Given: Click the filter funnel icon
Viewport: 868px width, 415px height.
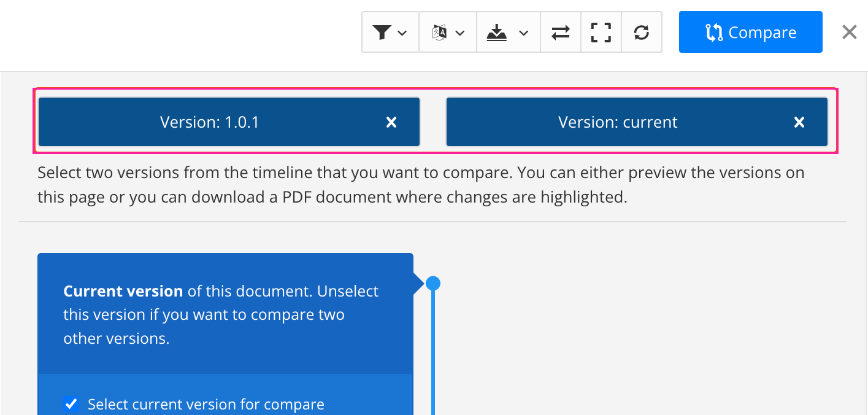Looking at the screenshot, I should click(x=382, y=33).
